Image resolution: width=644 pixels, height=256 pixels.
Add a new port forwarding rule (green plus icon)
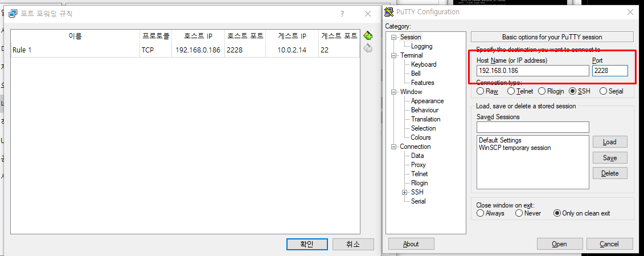pos(368,35)
